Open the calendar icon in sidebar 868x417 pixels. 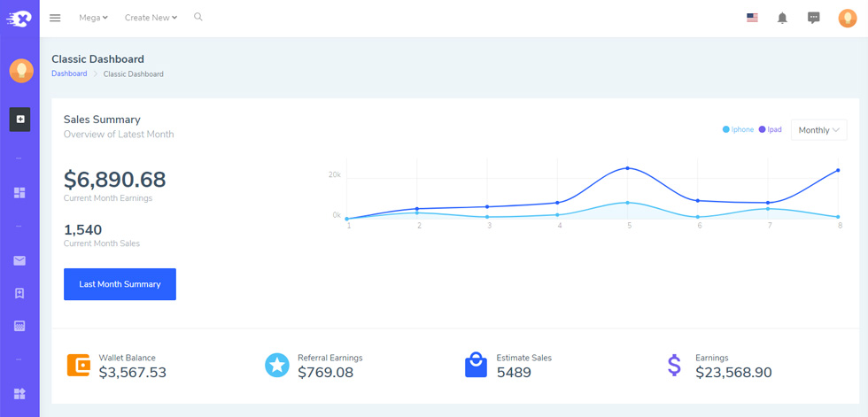19,326
